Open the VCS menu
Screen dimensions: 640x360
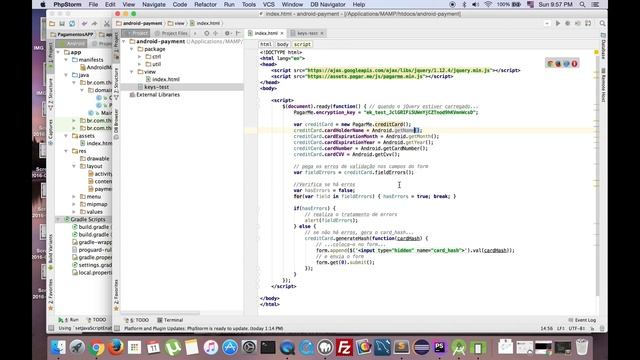click(268, 4)
